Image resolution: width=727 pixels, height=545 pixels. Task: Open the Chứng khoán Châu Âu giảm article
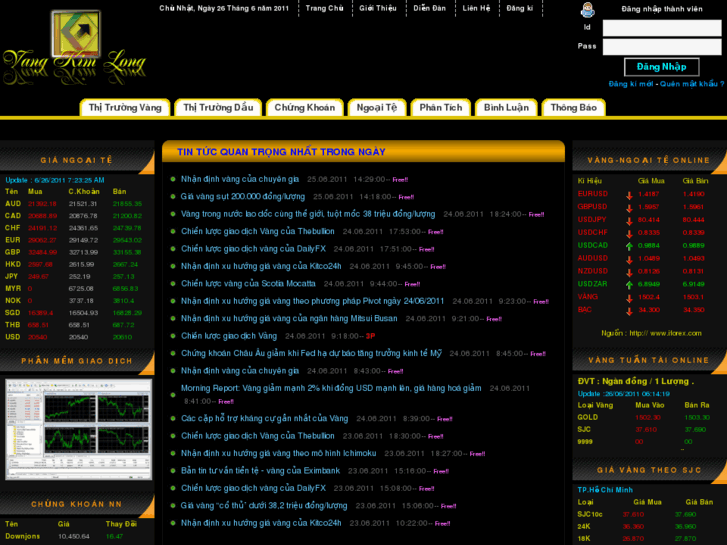pyautogui.click(x=311, y=353)
